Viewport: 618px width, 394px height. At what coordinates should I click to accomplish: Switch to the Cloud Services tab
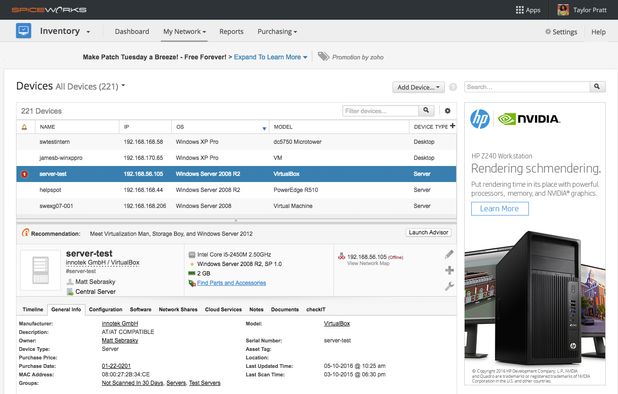click(x=223, y=310)
